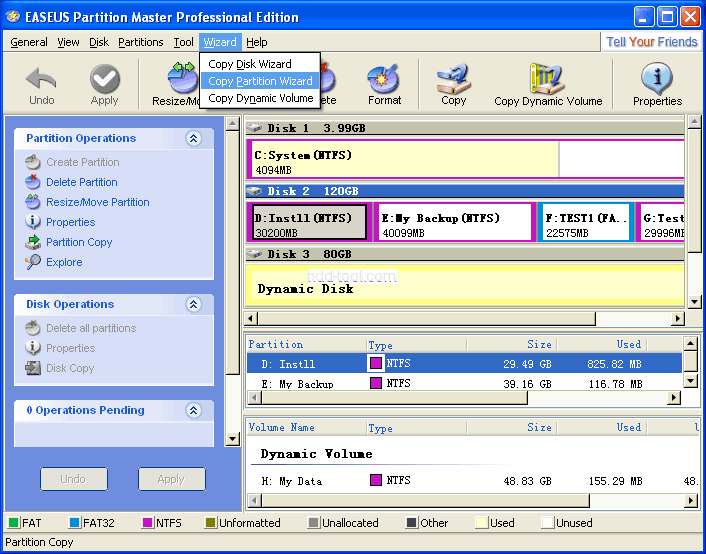Screen dimensions: 706x554
Task: Click volume list horizontal scrollbar right arrow
Action: coord(691,500)
